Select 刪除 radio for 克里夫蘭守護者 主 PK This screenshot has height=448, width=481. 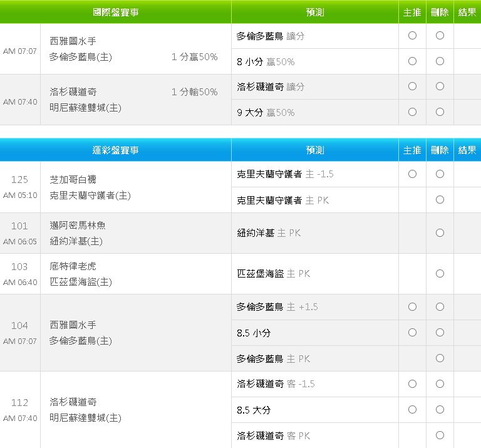pyautogui.click(x=440, y=200)
